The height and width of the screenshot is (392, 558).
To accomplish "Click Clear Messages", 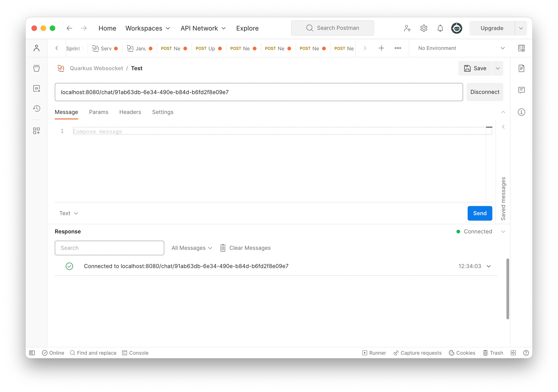I will (250, 248).
